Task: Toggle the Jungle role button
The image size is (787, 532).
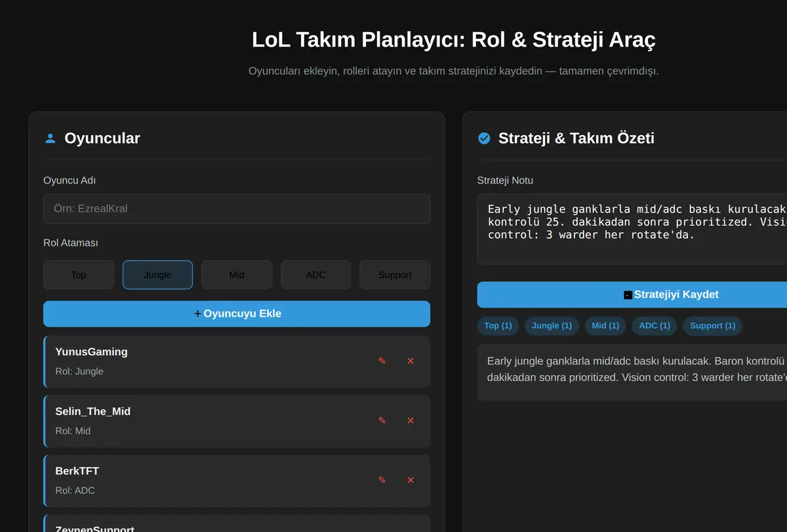Action: click(157, 275)
